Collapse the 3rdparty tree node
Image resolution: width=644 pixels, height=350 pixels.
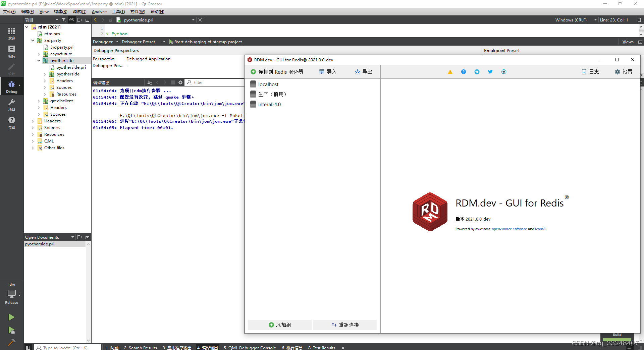pyautogui.click(x=33, y=41)
